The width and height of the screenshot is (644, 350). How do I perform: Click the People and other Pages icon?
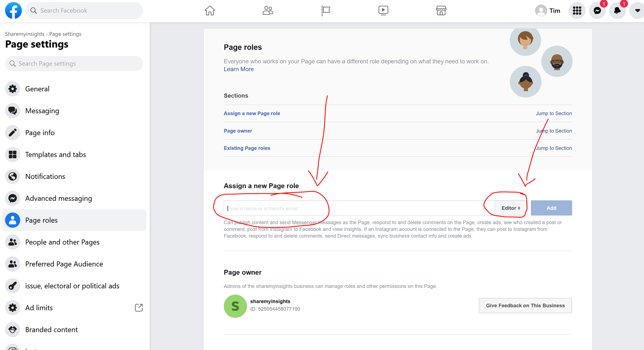[x=13, y=242]
